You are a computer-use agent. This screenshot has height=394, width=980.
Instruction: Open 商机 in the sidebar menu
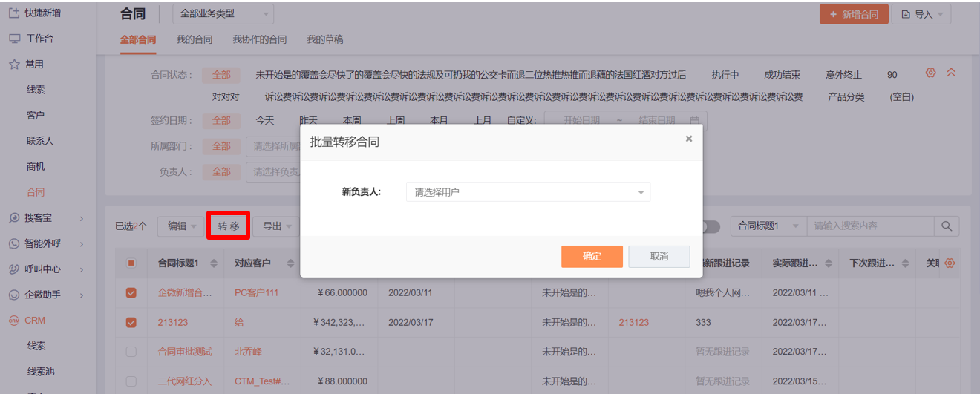click(x=36, y=167)
